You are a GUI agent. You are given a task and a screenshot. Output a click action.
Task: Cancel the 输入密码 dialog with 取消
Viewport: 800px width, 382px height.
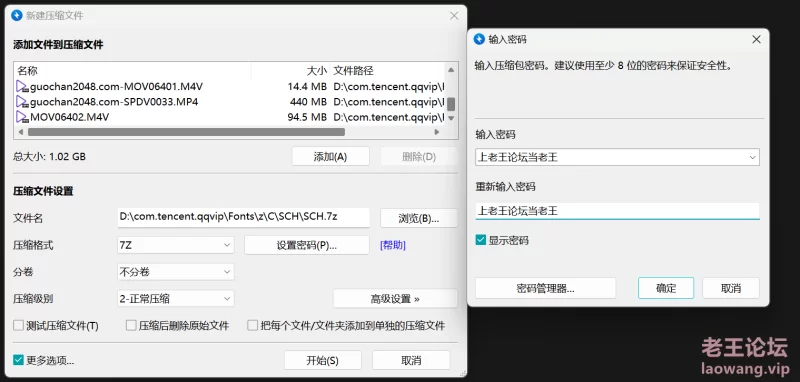pyautogui.click(x=731, y=288)
